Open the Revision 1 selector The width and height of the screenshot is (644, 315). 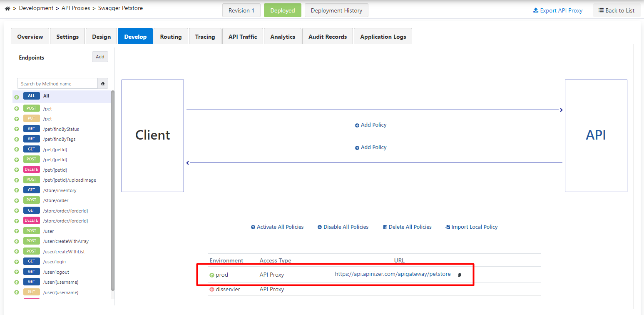[241, 10]
